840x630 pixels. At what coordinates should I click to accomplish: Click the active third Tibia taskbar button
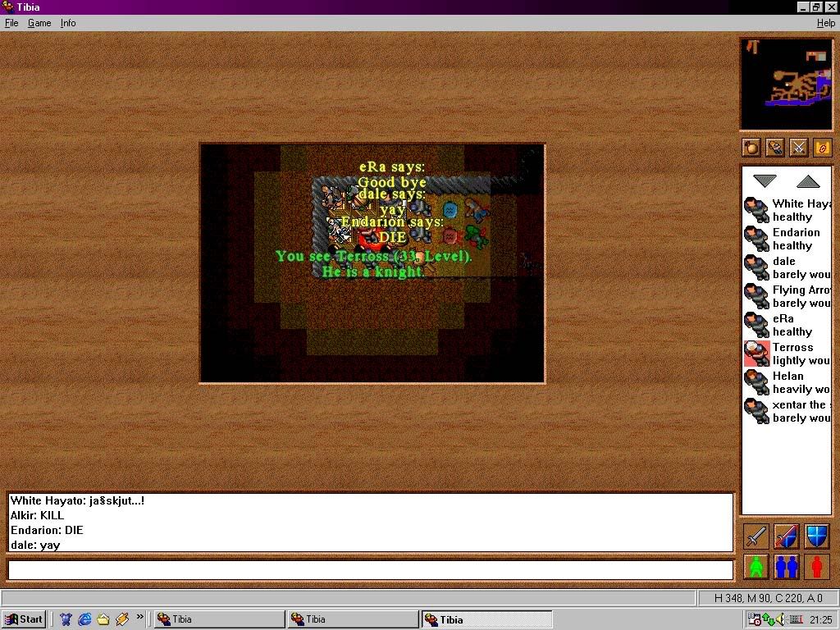click(x=487, y=619)
